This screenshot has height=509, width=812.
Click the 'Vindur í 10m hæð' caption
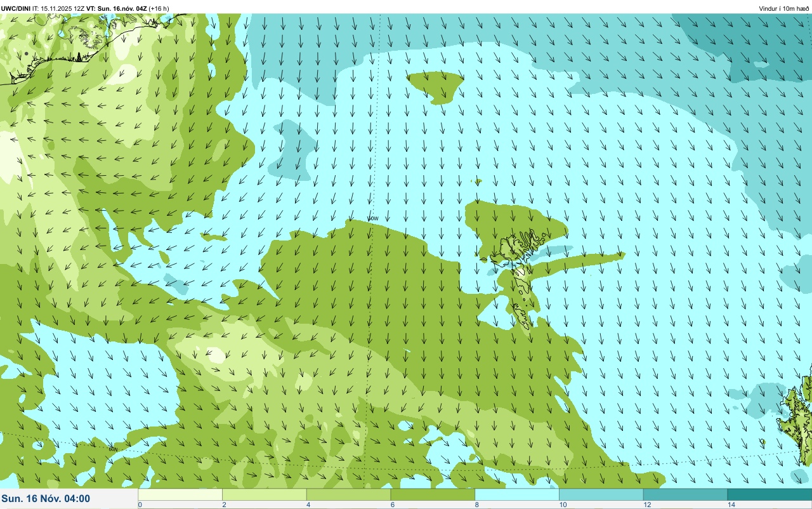click(783, 8)
